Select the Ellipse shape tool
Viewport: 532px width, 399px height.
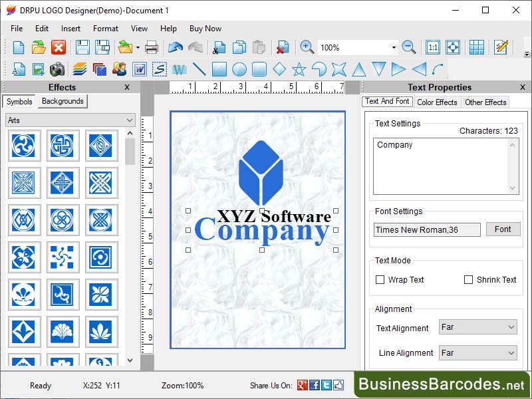click(238, 68)
